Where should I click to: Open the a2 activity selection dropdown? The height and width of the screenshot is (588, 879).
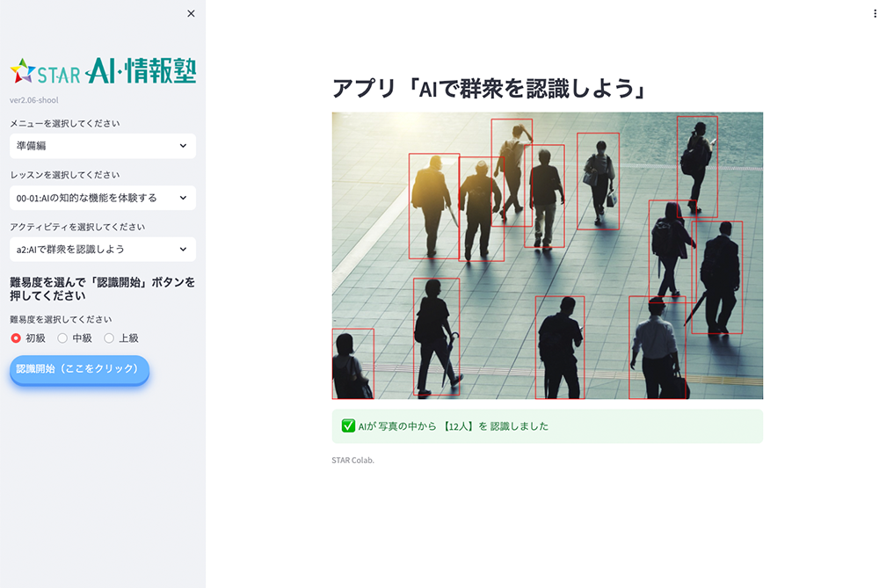click(103, 250)
